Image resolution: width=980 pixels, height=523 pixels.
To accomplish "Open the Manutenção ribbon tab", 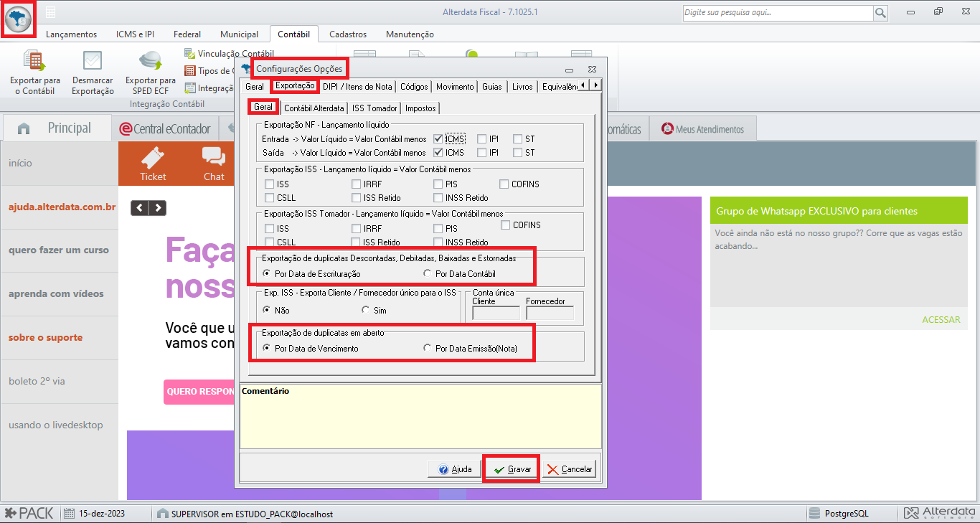I will [x=410, y=34].
